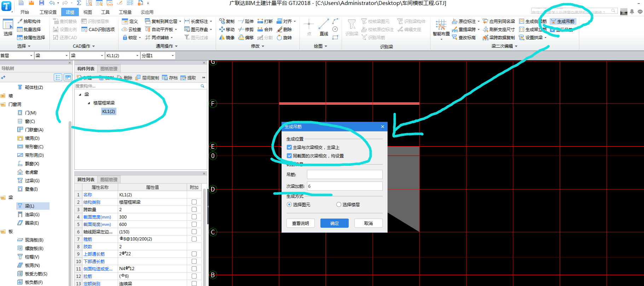Open the 开始 ribbon tab
The width and height of the screenshot is (644, 286).
pos(25,12)
